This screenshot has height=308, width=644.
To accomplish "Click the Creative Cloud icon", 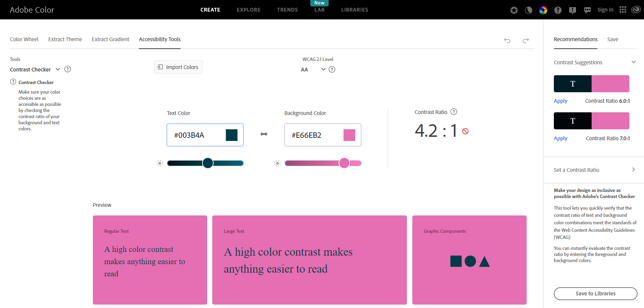I will pos(635,10).
